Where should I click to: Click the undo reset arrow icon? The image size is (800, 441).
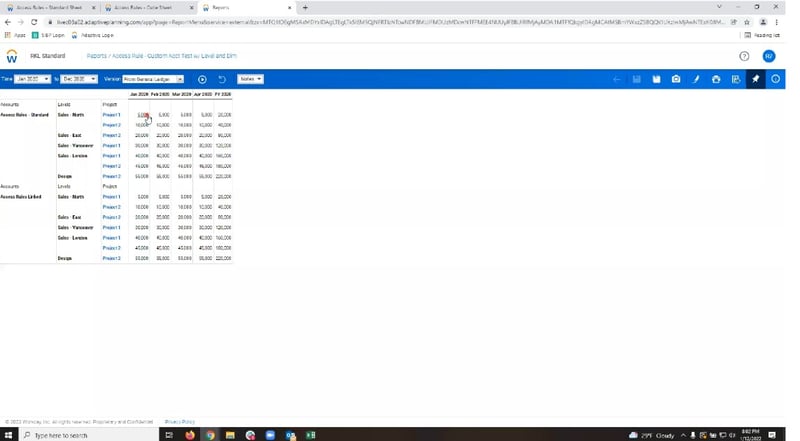222,79
